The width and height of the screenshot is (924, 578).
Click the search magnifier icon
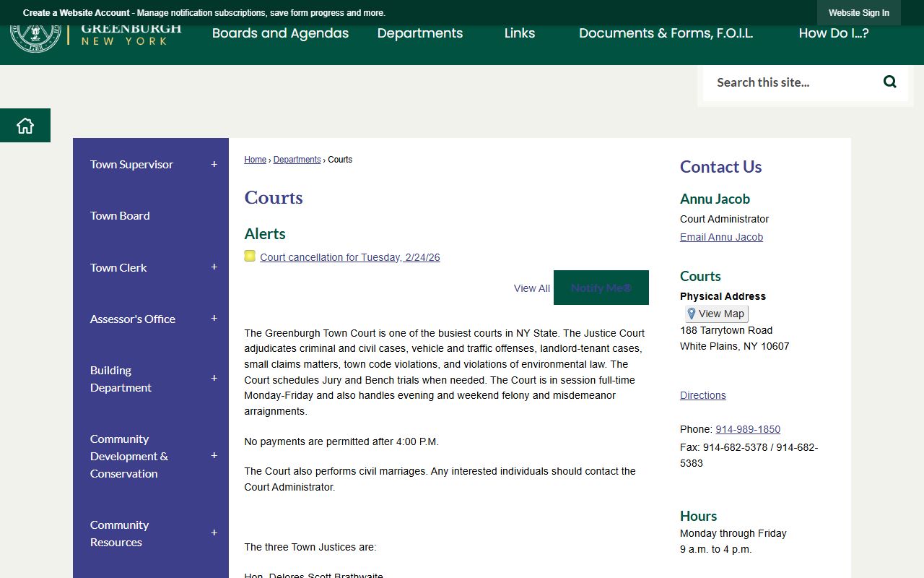click(890, 82)
